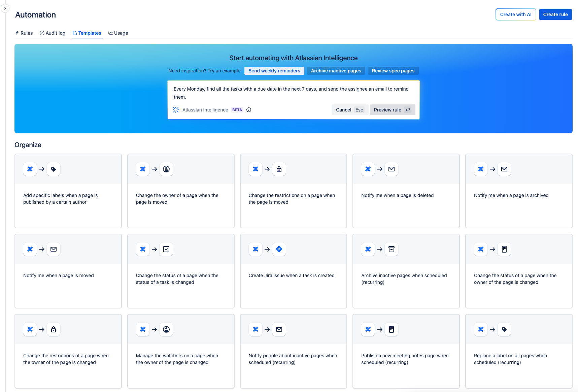Click checkbox icon on task status card
578x392 pixels.
click(x=166, y=249)
